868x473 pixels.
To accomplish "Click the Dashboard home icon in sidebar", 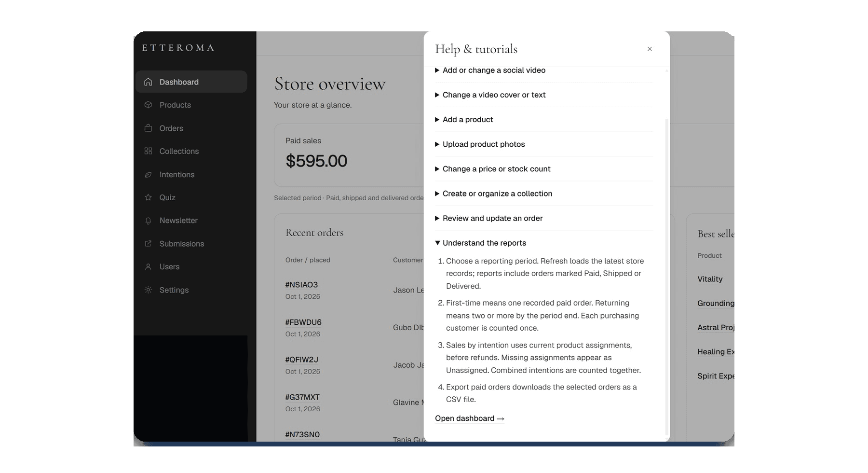I will 148,82.
